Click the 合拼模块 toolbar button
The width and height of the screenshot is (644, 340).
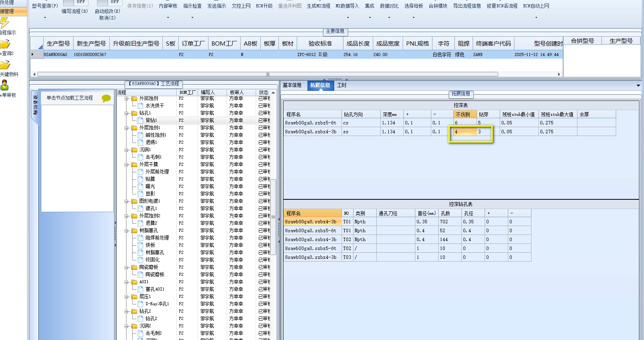438,6
